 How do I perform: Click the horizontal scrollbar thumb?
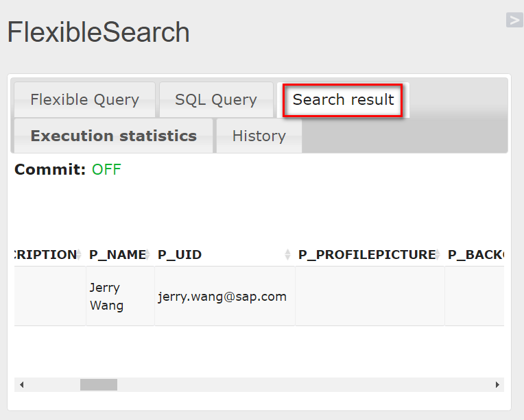pyautogui.click(x=99, y=384)
